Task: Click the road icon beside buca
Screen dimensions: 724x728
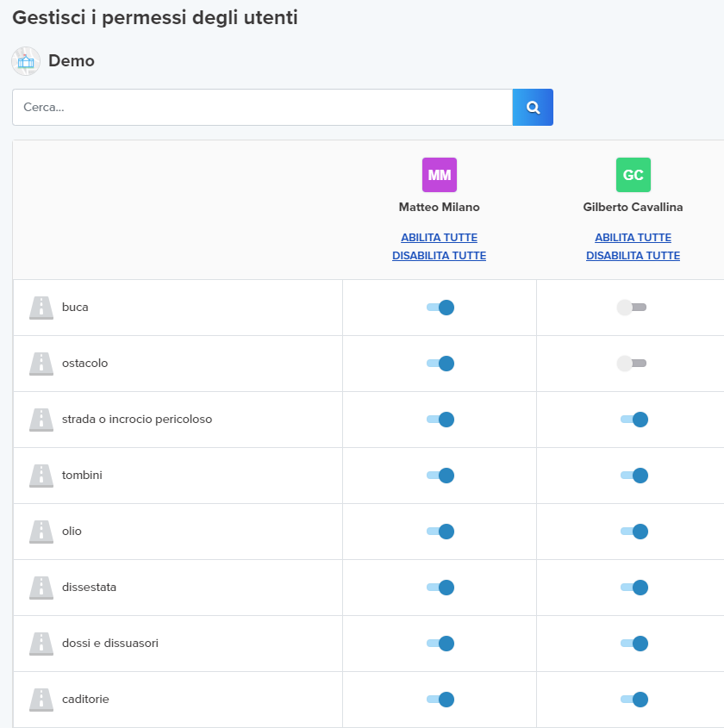Action: pos(41,308)
